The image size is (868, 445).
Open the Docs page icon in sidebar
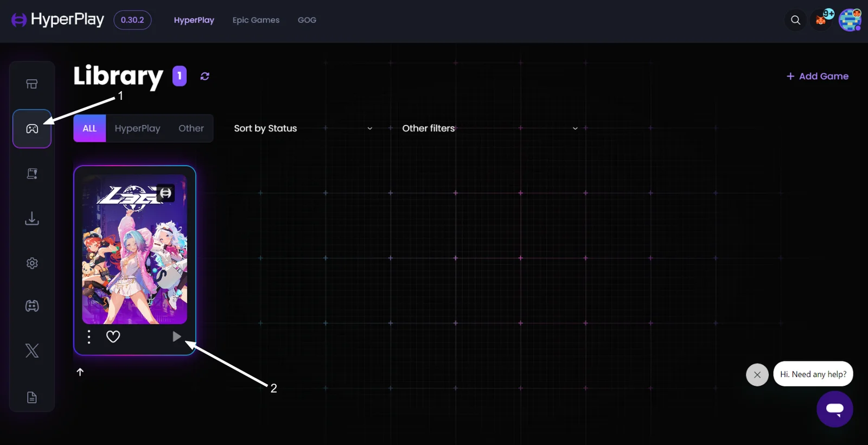pos(32,398)
